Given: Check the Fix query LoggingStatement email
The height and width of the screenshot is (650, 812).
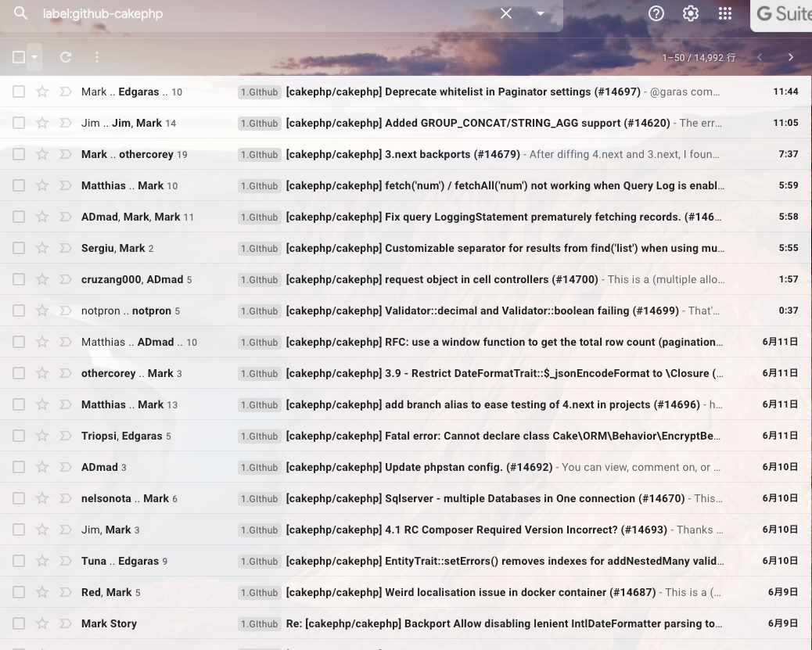Looking at the screenshot, I should click(19, 217).
